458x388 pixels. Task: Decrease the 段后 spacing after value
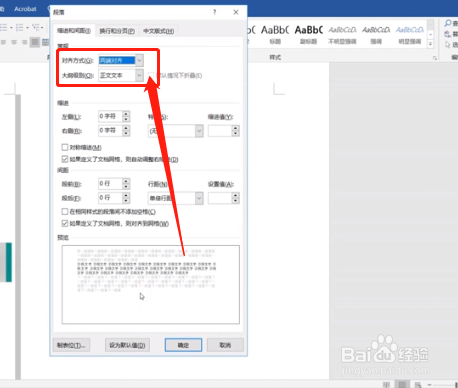coord(126,201)
